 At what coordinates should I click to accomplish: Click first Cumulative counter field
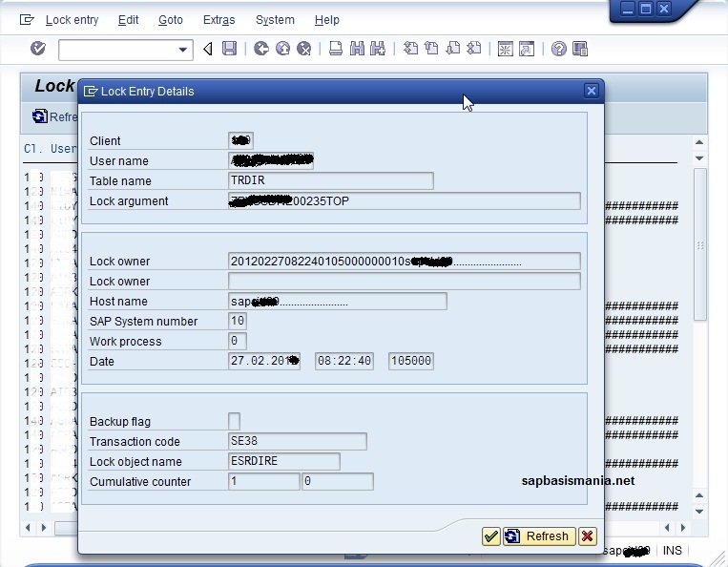coord(263,481)
